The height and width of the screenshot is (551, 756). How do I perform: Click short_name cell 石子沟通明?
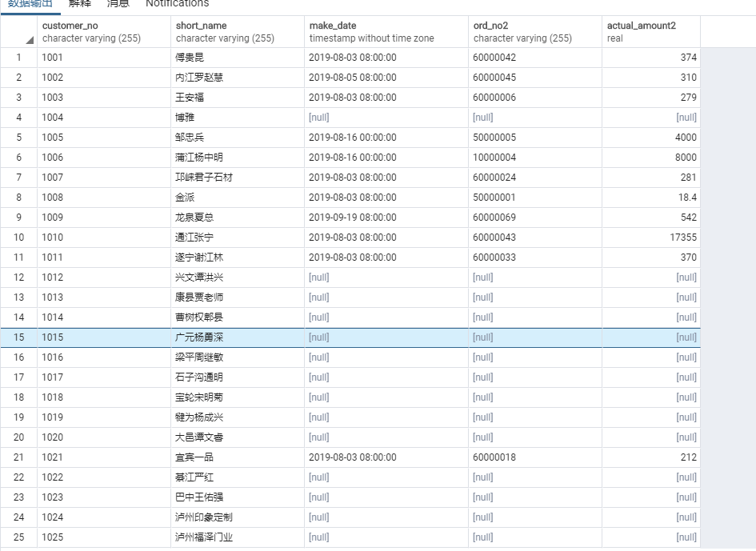(x=238, y=377)
